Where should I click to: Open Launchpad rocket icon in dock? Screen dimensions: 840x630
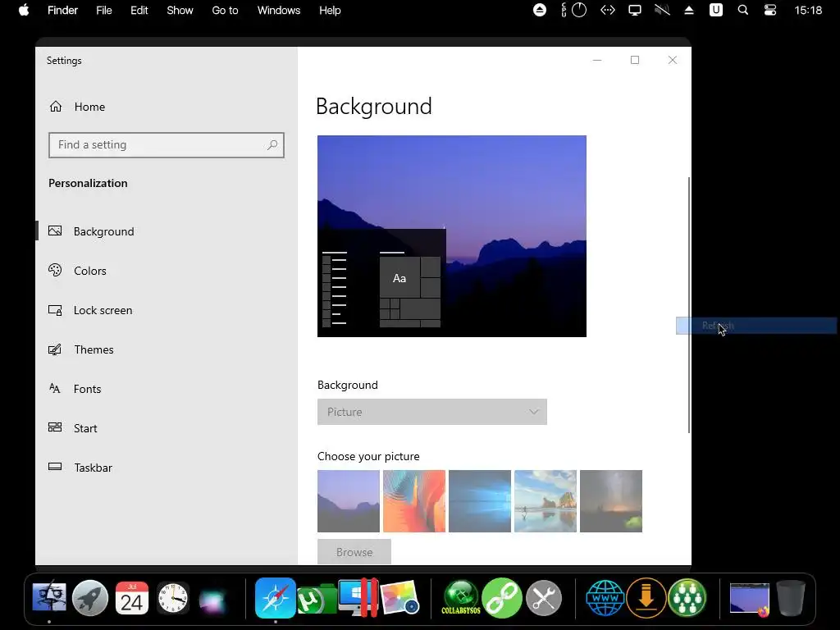(90, 598)
